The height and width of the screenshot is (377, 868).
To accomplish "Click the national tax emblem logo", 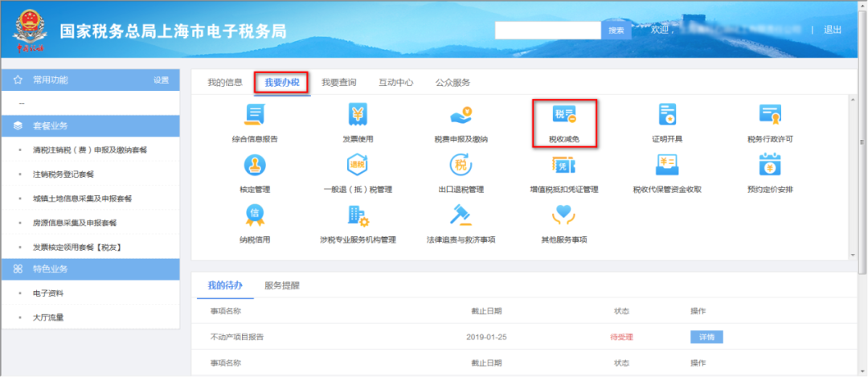I will click(x=29, y=30).
